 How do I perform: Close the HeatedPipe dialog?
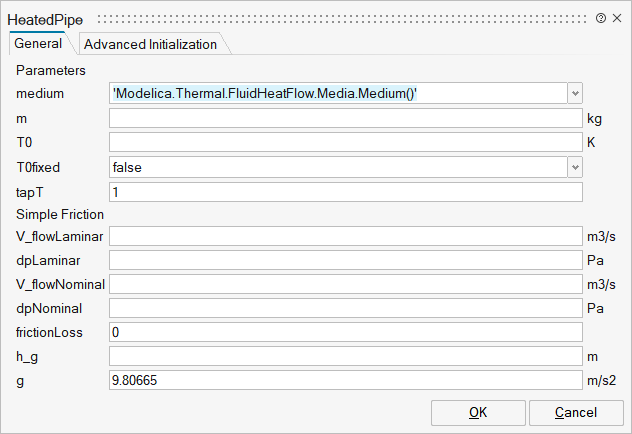pos(617,18)
